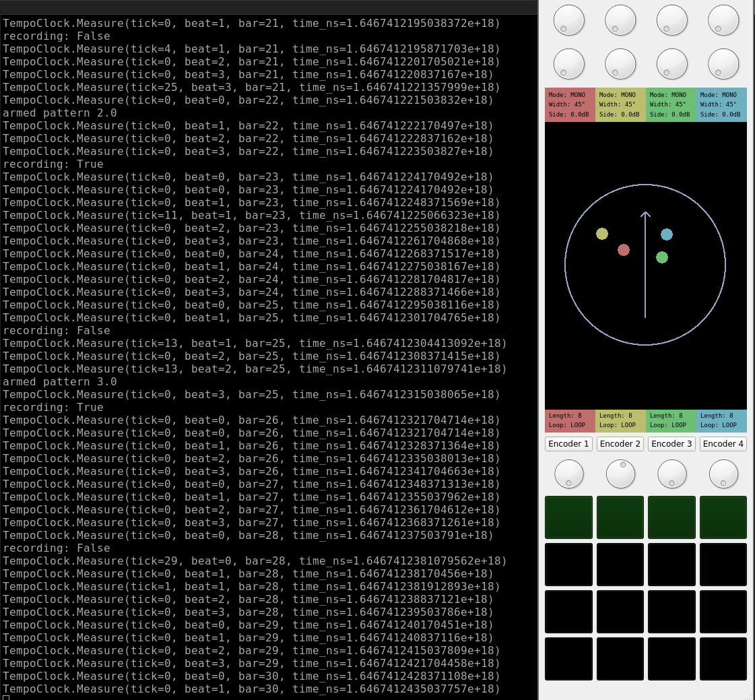Image resolution: width=755 pixels, height=700 pixels.
Task: Tap the third black pad in third pad row
Action: click(671, 612)
